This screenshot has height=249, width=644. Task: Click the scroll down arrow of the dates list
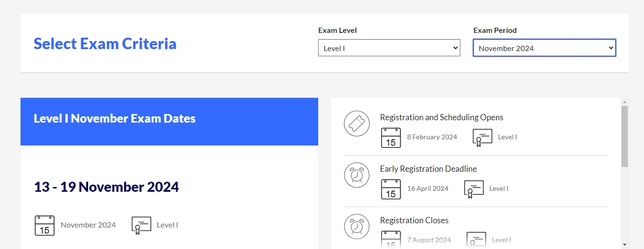click(x=624, y=245)
